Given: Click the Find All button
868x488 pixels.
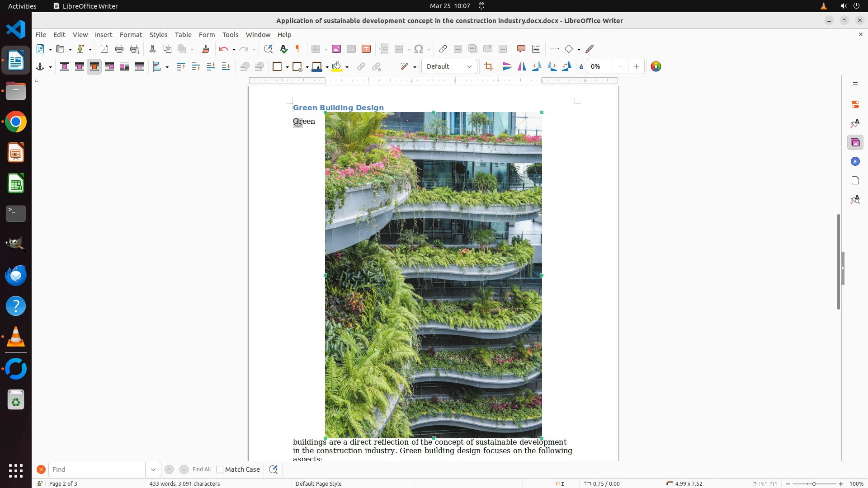Looking at the screenshot, I should (x=201, y=469).
